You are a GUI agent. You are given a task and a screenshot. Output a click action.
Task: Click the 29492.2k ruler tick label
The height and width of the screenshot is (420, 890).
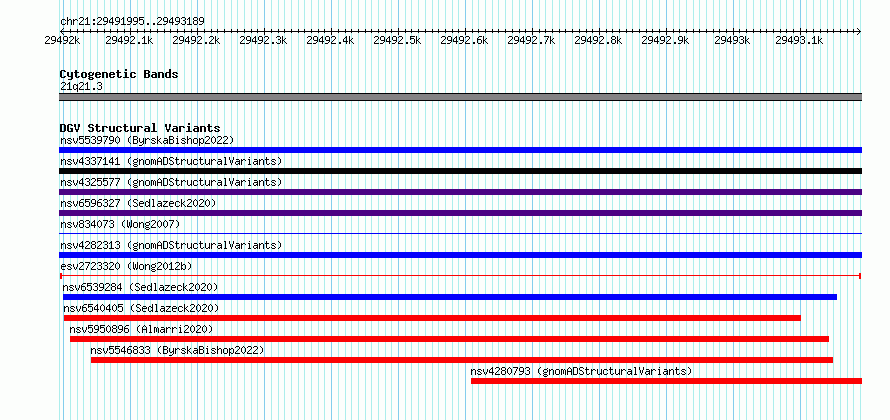[196, 40]
